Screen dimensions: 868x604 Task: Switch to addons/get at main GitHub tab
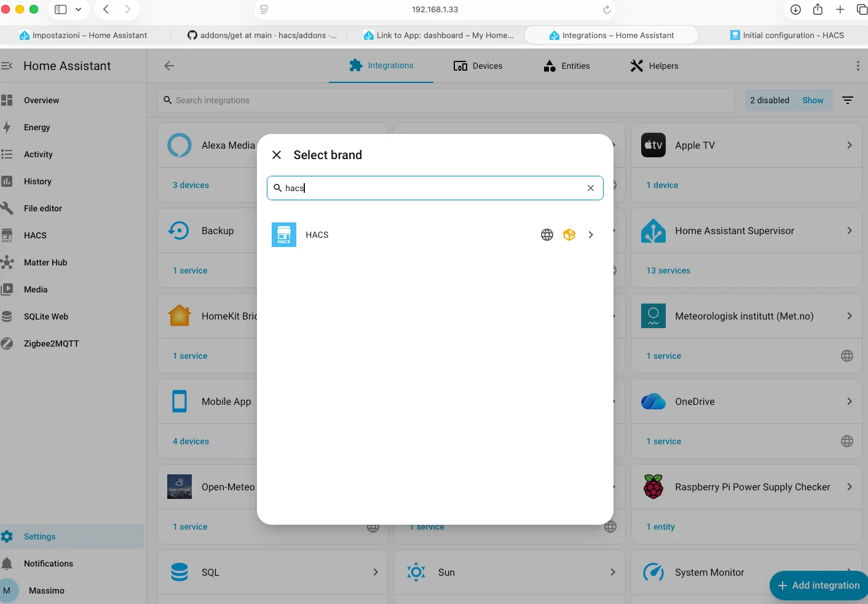262,35
